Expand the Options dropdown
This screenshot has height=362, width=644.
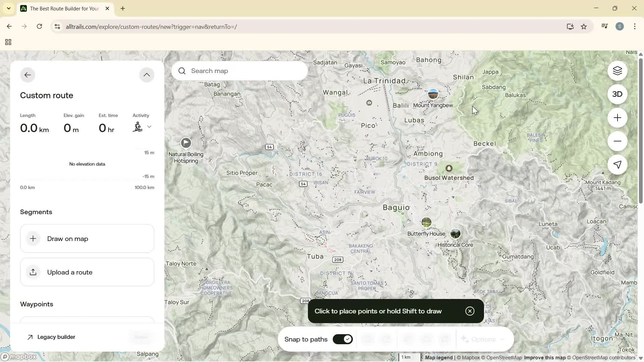483,339
